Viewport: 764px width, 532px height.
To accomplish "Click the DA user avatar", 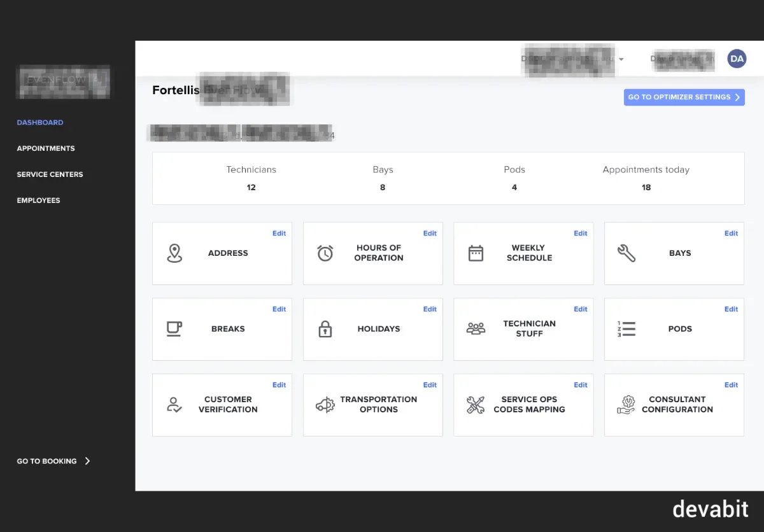I will [737, 59].
